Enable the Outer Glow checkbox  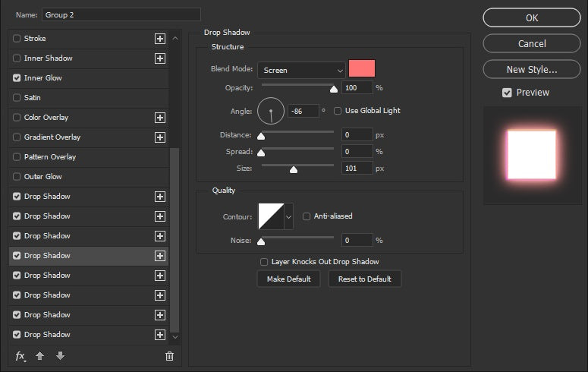pyautogui.click(x=17, y=176)
